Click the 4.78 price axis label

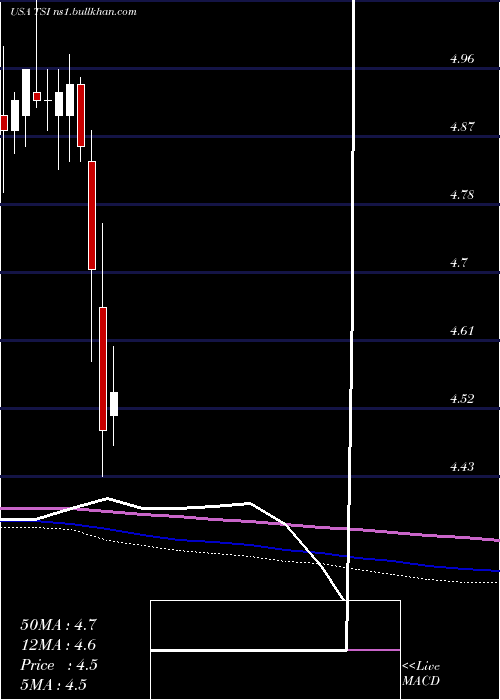pyautogui.click(x=462, y=195)
